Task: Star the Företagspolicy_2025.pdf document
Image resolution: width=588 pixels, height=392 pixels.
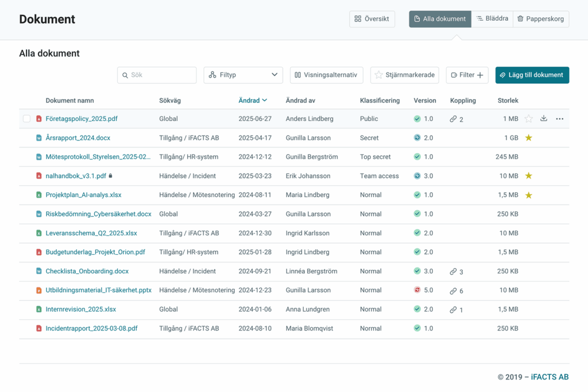Action: (528, 119)
